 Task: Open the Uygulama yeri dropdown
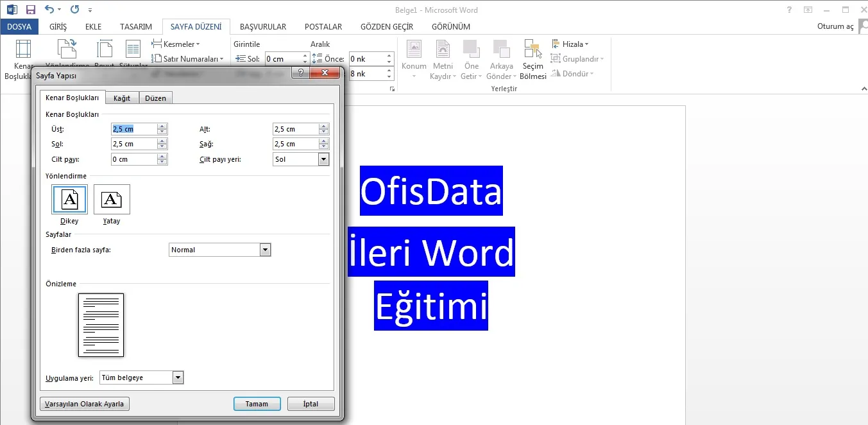[178, 378]
